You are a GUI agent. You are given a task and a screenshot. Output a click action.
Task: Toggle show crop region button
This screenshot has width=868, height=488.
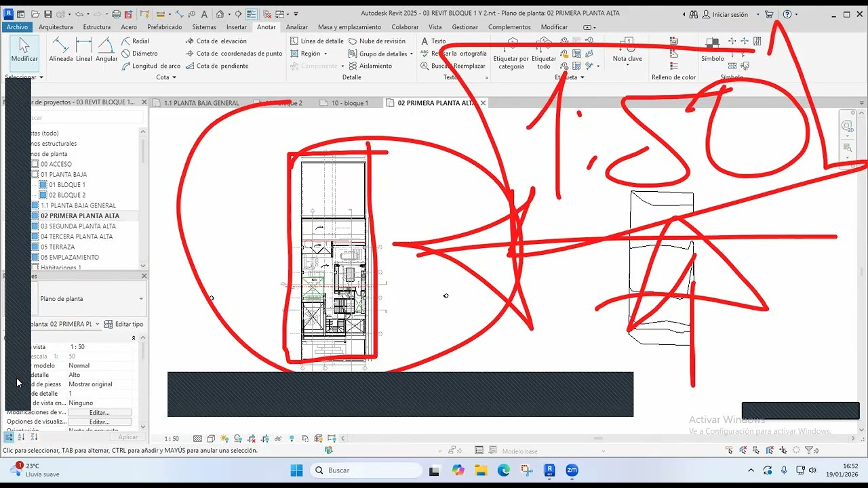pyautogui.click(x=264, y=439)
